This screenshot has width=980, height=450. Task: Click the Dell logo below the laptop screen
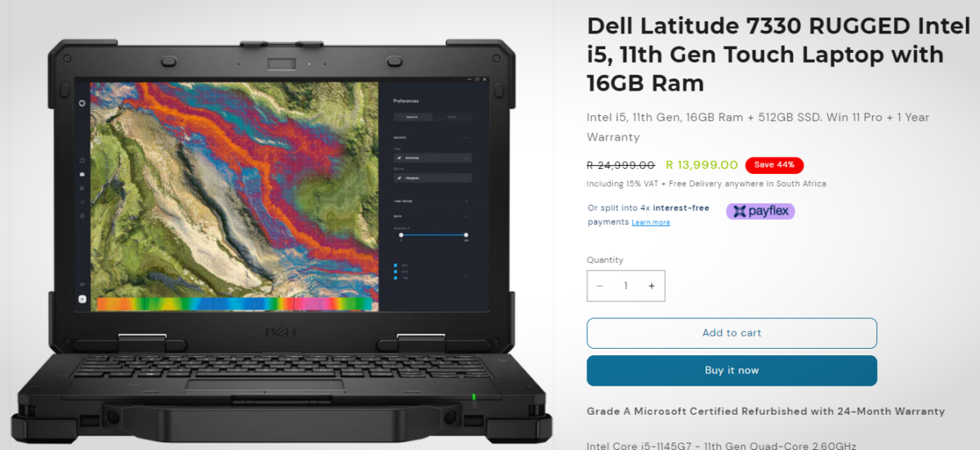pos(283,332)
